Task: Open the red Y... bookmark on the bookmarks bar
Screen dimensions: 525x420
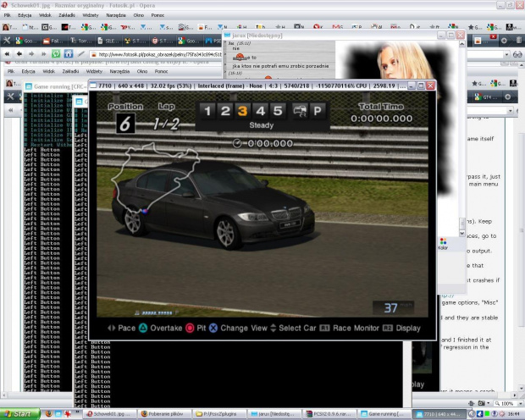Action: click(127, 27)
